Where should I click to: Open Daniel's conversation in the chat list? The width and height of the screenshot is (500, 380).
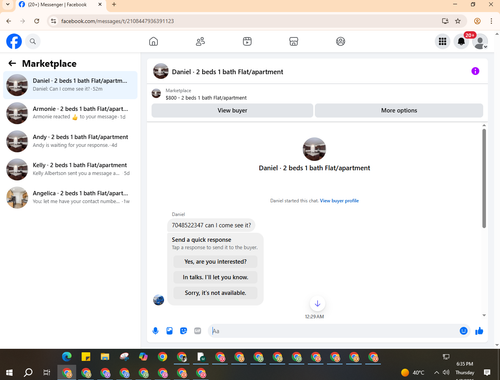(70, 85)
